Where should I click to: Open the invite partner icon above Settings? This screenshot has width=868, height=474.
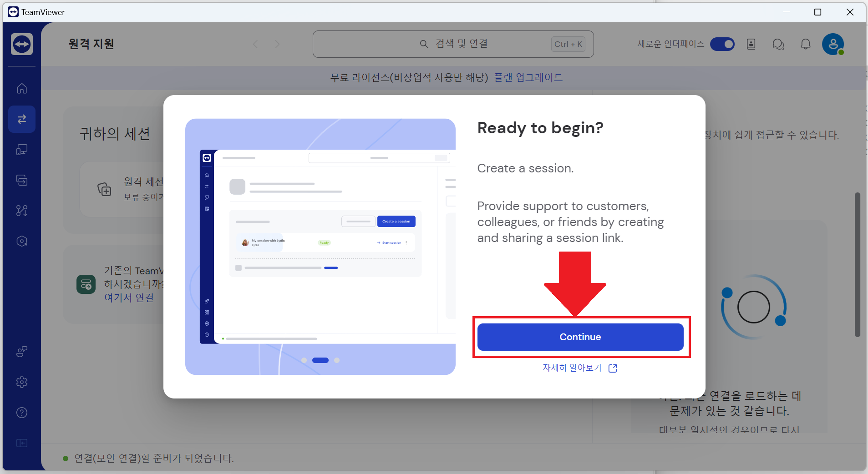point(21,351)
